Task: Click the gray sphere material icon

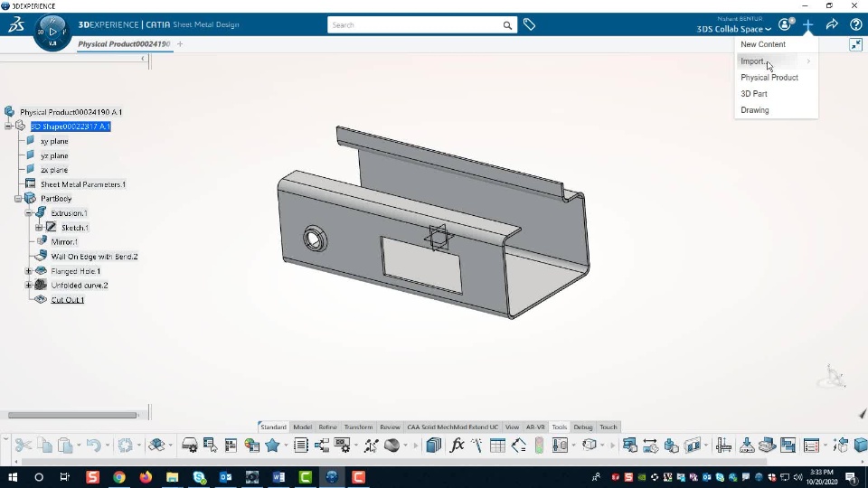Action: tap(392, 445)
